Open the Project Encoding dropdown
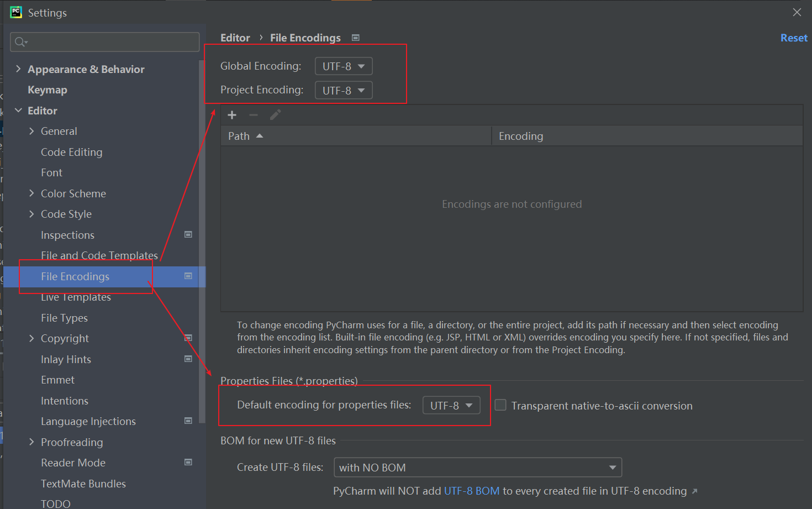The height and width of the screenshot is (509, 812). point(344,90)
